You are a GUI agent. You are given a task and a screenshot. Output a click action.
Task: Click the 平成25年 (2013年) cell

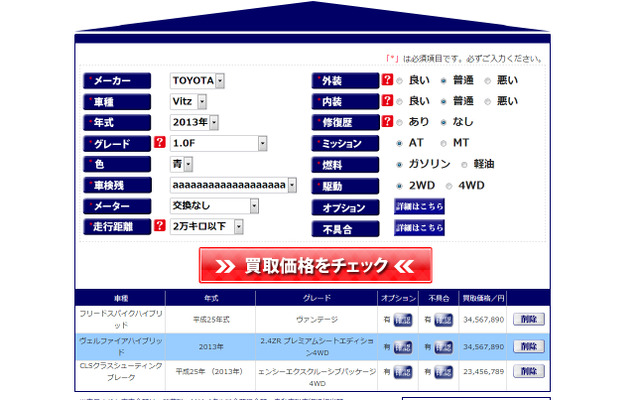[x=211, y=372]
